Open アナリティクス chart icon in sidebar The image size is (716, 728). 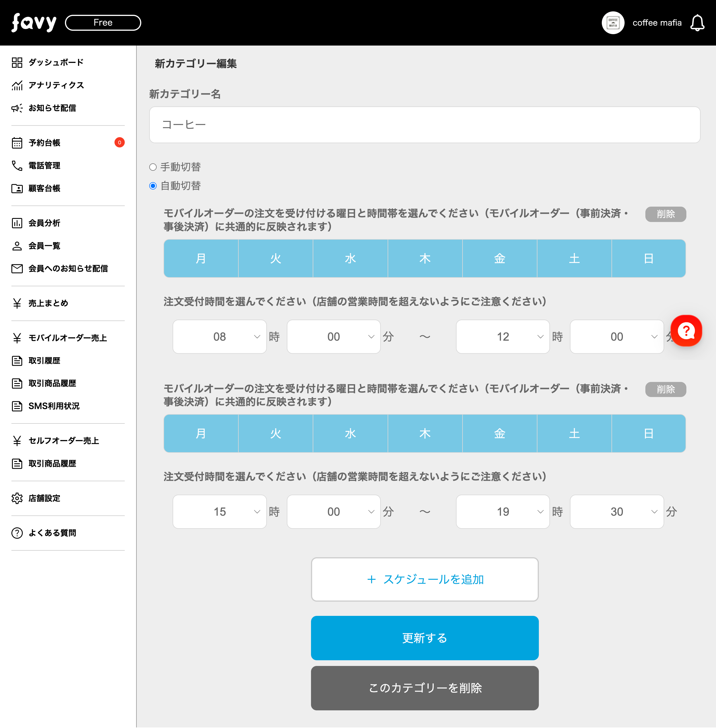(17, 85)
